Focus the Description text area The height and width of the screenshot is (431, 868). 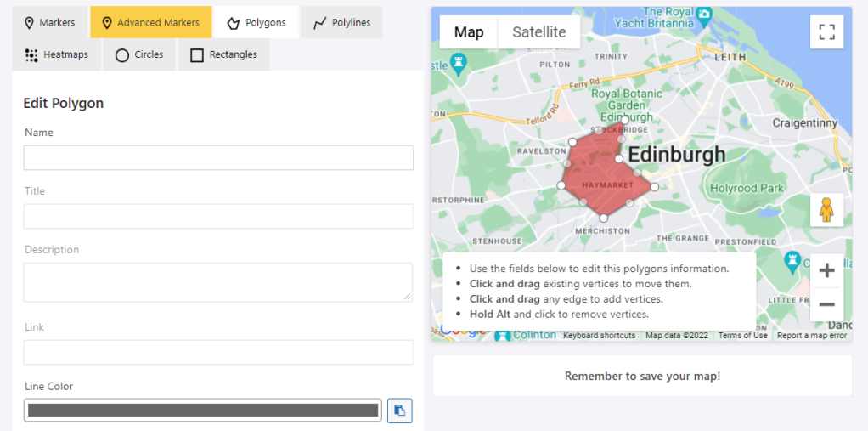click(x=218, y=282)
